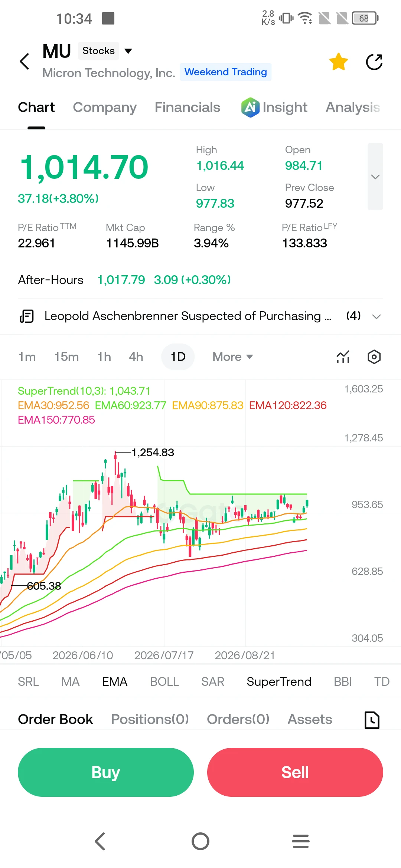401x868 pixels.
Task: Select the Orders(0) tab
Action: tap(238, 719)
